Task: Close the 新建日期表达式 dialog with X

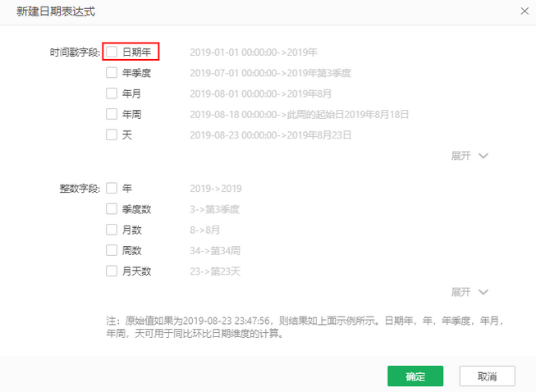Action: coord(525,11)
